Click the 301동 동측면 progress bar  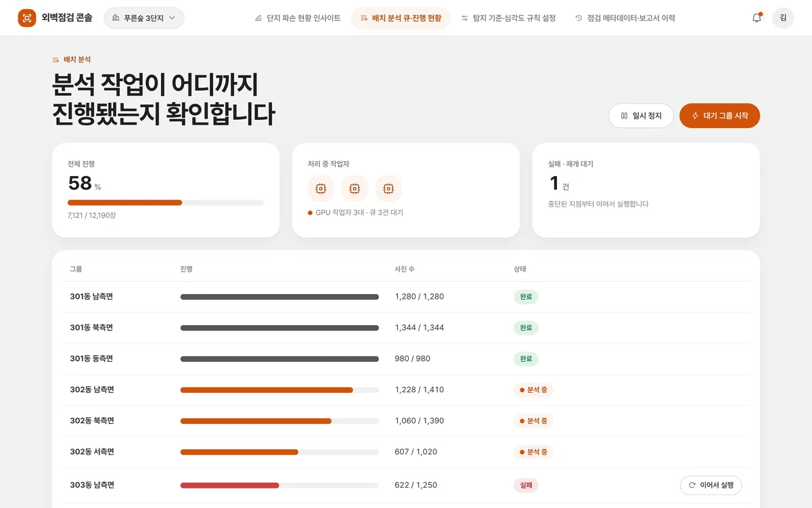coord(279,359)
